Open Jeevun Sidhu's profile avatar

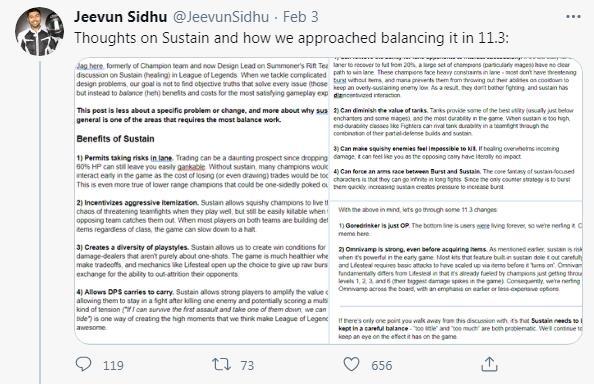(x=39, y=31)
